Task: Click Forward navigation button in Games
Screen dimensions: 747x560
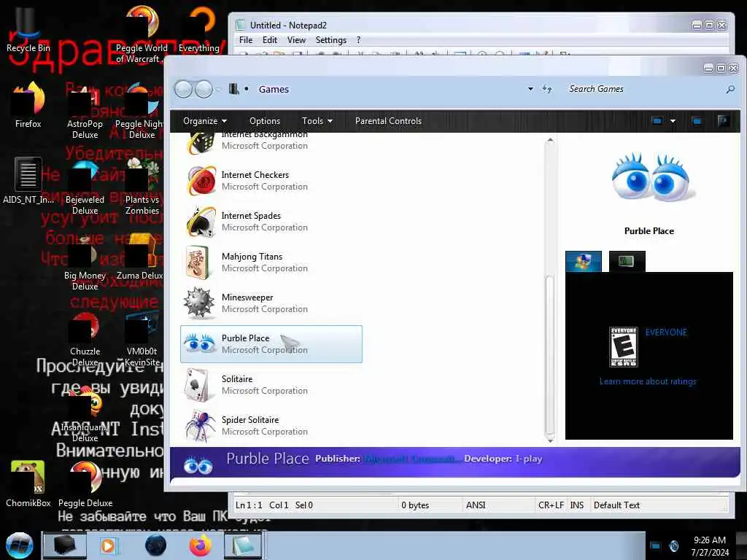Action: 204,89
